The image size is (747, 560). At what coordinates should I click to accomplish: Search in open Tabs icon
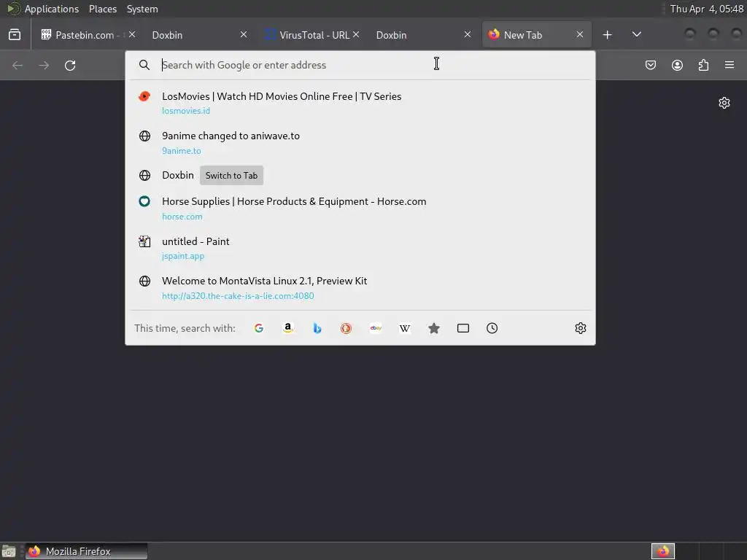tap(463, 328)
